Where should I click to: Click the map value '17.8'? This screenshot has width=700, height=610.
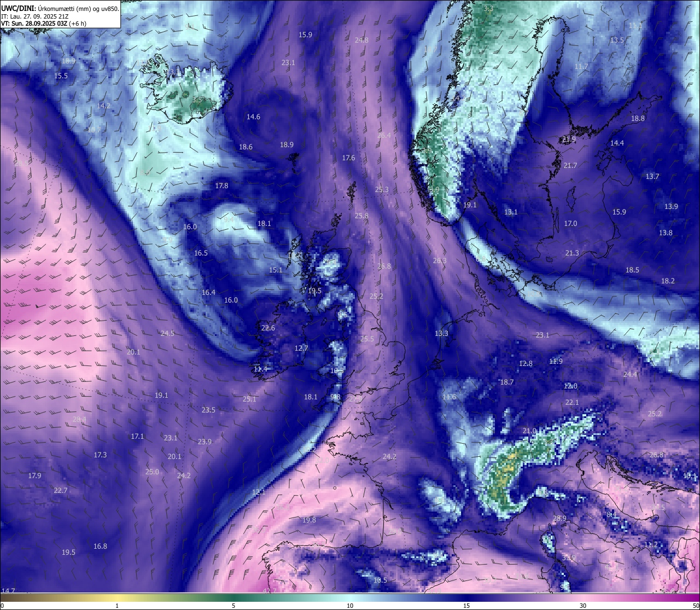(x=221, y=186)
